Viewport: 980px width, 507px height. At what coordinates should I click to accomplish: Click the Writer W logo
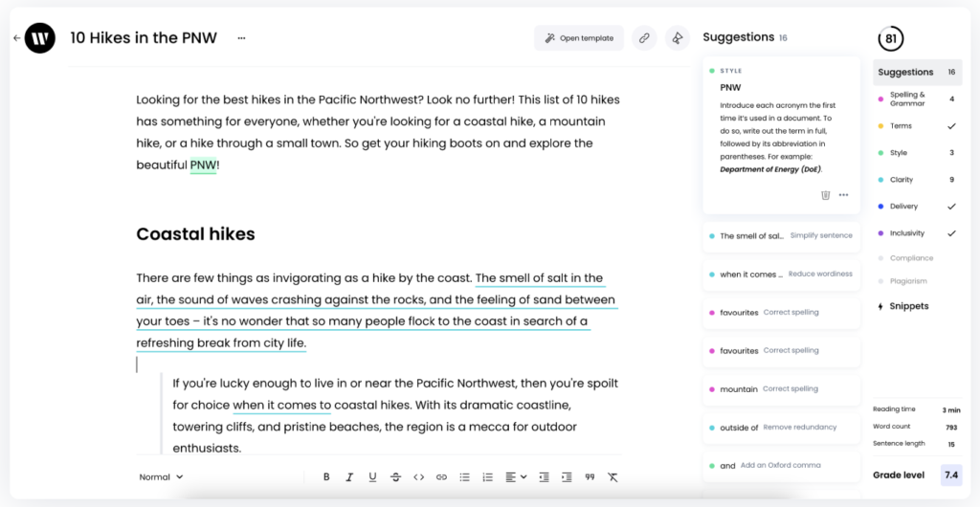40,38
